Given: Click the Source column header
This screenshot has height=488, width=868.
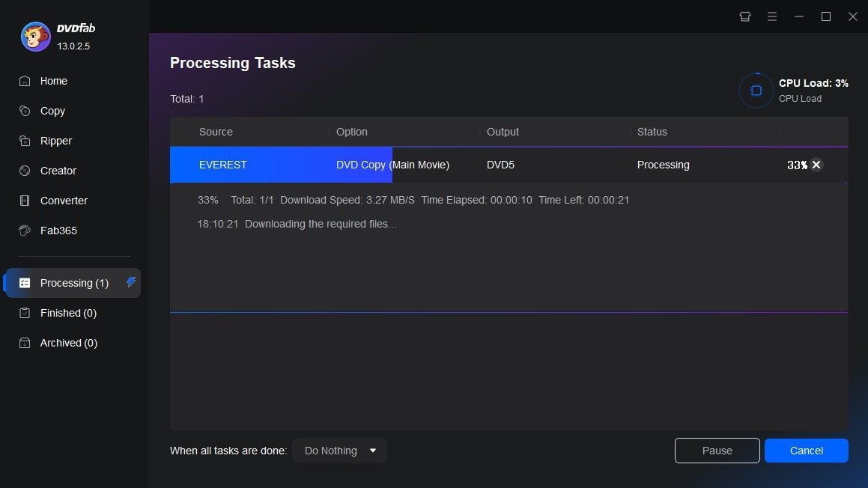Looking at the screenshot, I should tap(216, 132).
